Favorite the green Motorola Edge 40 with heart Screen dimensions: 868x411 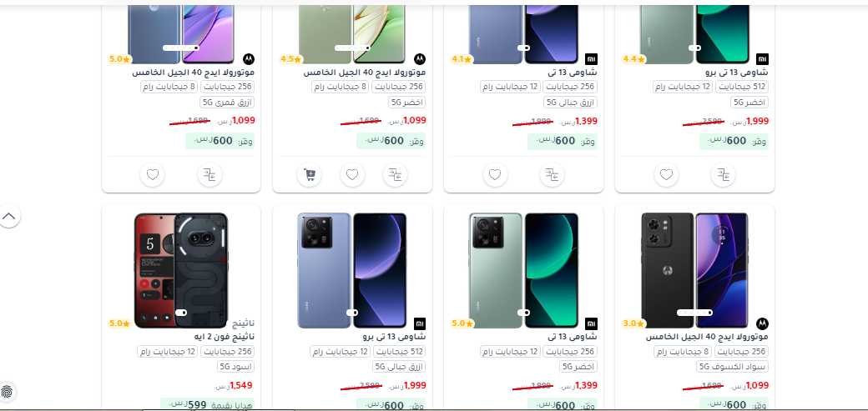(x=352, y=175)
